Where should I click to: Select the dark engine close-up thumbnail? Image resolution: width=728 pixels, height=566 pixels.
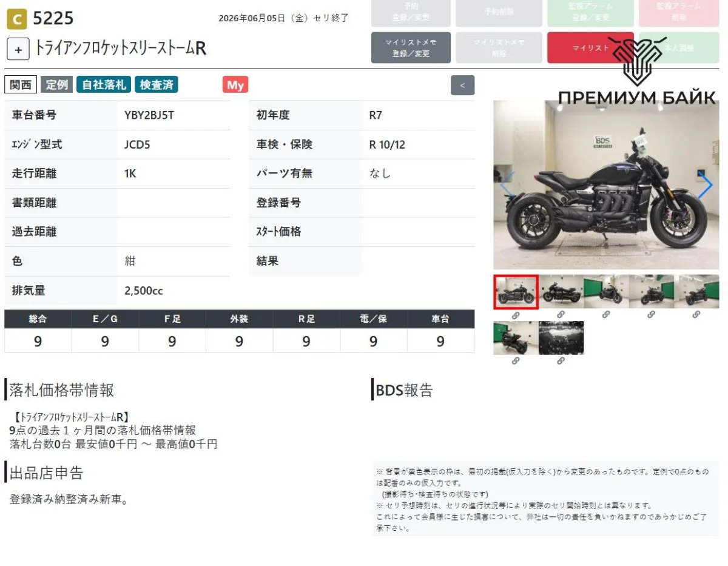[x=561, y=338]
